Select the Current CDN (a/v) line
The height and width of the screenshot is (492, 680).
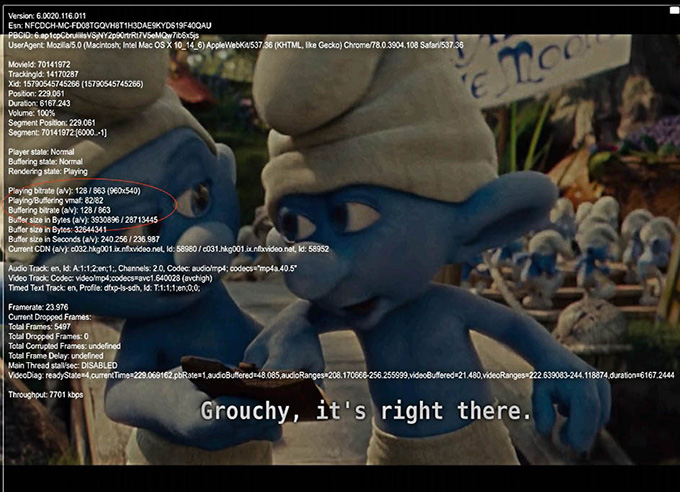[x=168, y=249]
